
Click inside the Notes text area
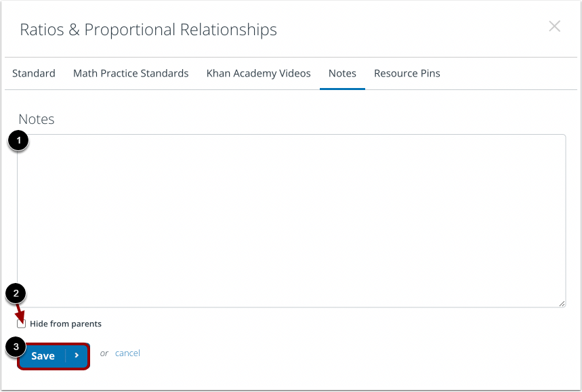291,220
